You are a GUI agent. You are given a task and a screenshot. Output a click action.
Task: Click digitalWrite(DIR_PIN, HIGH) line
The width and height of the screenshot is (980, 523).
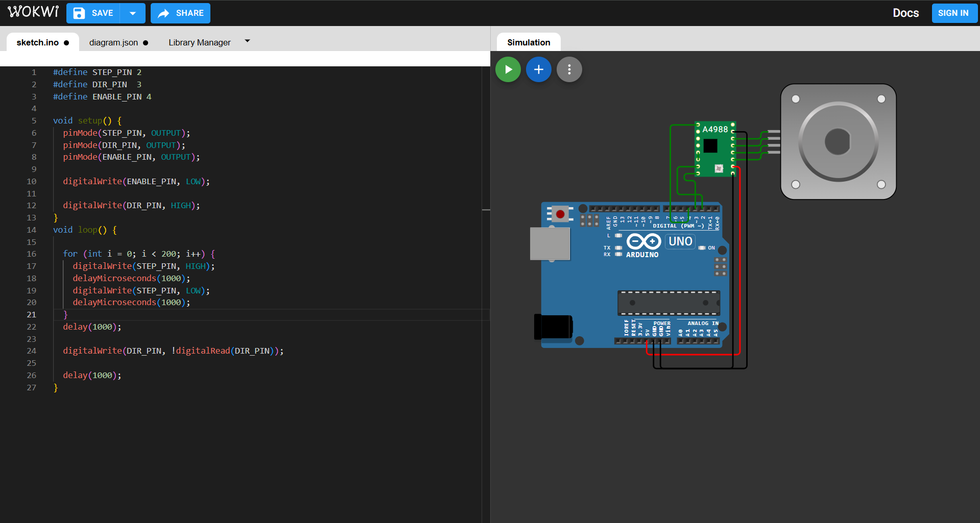pos(131,206)
